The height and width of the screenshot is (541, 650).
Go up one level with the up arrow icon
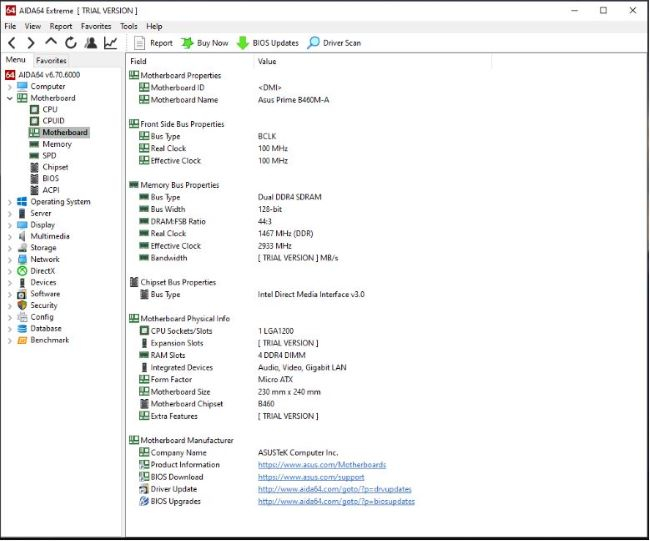pyautogui.click(x=51, y=42)
